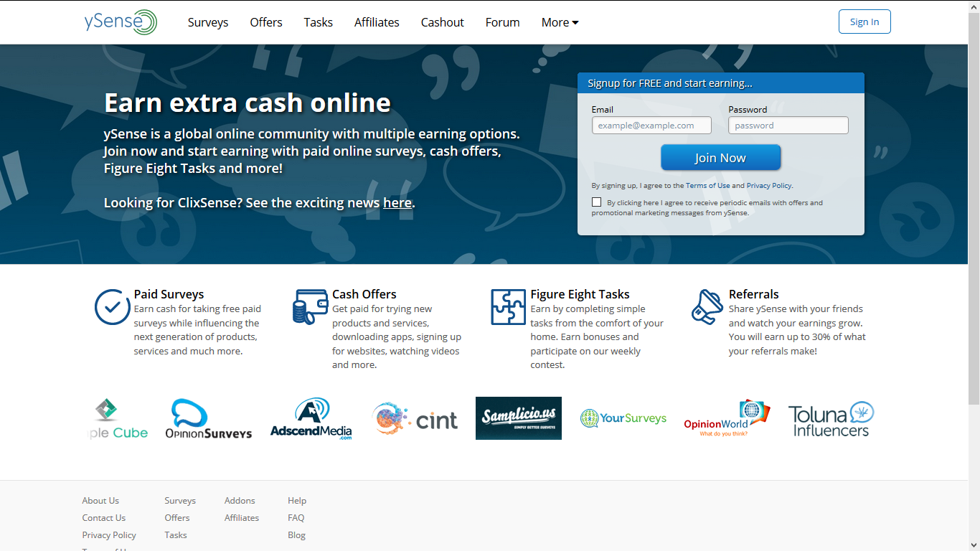980x551 pixels.
Task: Click the Figure Eight Tasks heading
Action: coord(580,294)
